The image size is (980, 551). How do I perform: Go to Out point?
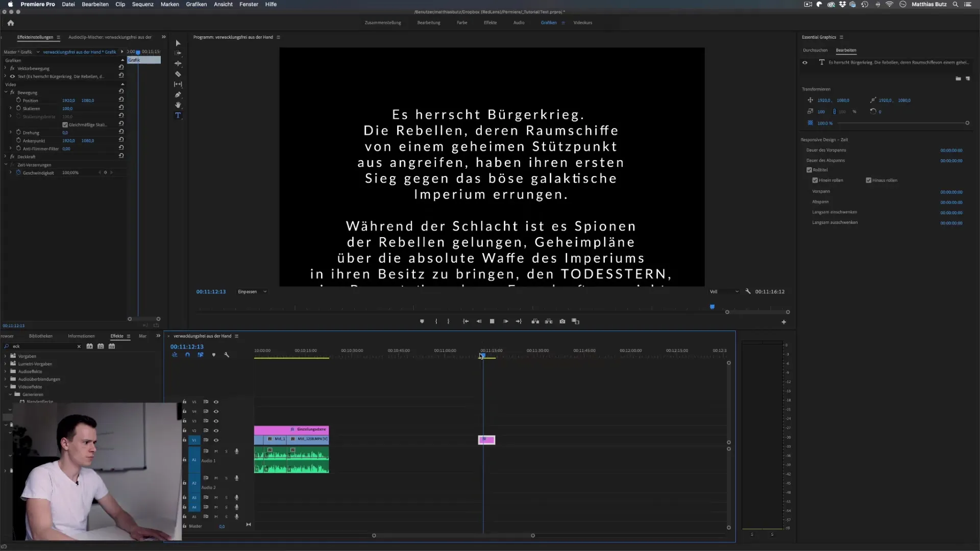pos(519,321)
